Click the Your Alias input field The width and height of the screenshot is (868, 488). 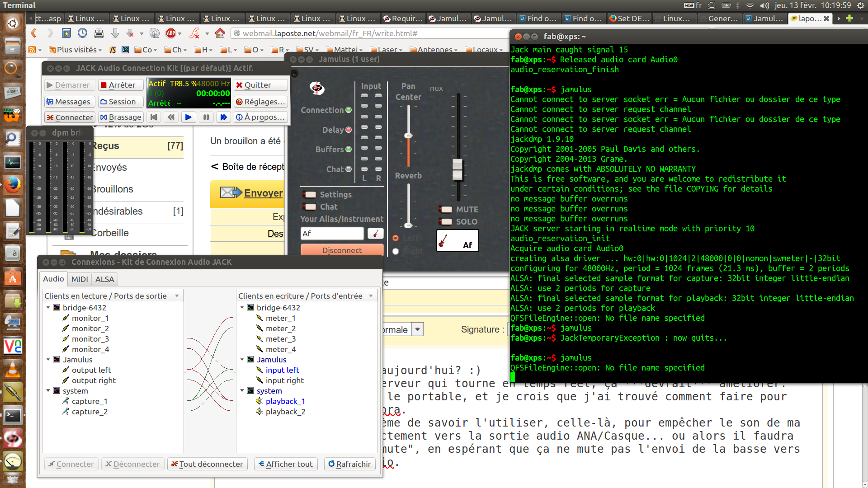pos(332,234)
